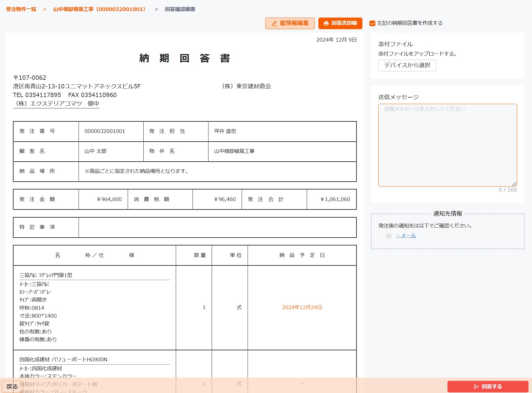
Task: Click delivery place note ※商品ごとに指定された納品場所
Action: (x=137, y=171)
